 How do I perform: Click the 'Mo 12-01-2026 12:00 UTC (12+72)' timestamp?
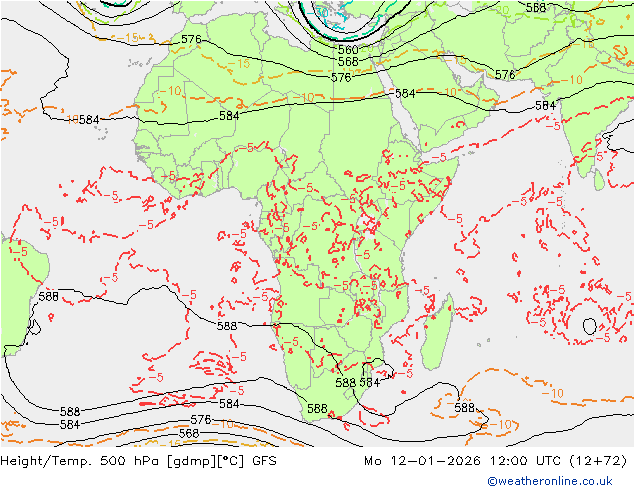tap(496, 461)
